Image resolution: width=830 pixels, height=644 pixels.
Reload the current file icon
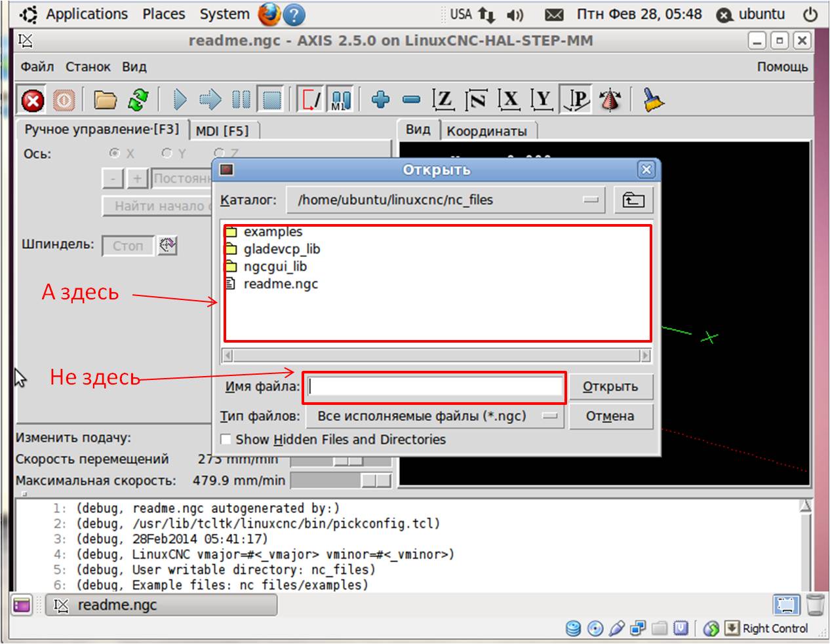click(x=138, y=100)
